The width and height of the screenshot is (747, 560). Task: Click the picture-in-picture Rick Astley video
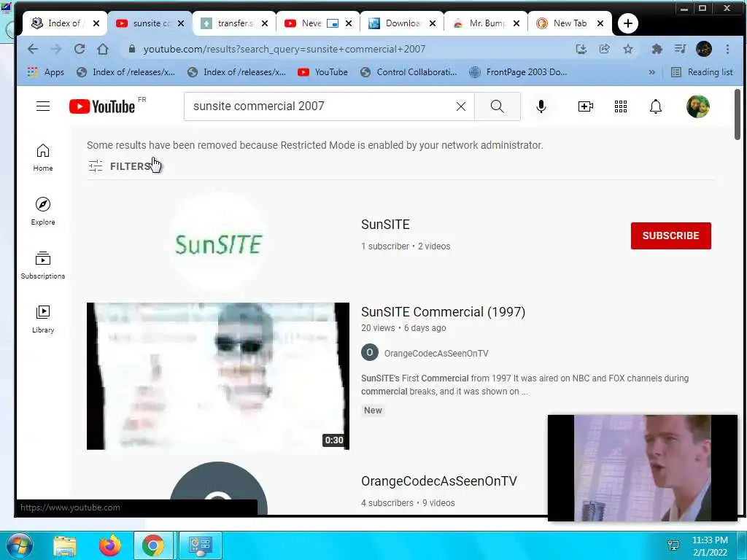(x=642, y=467)
